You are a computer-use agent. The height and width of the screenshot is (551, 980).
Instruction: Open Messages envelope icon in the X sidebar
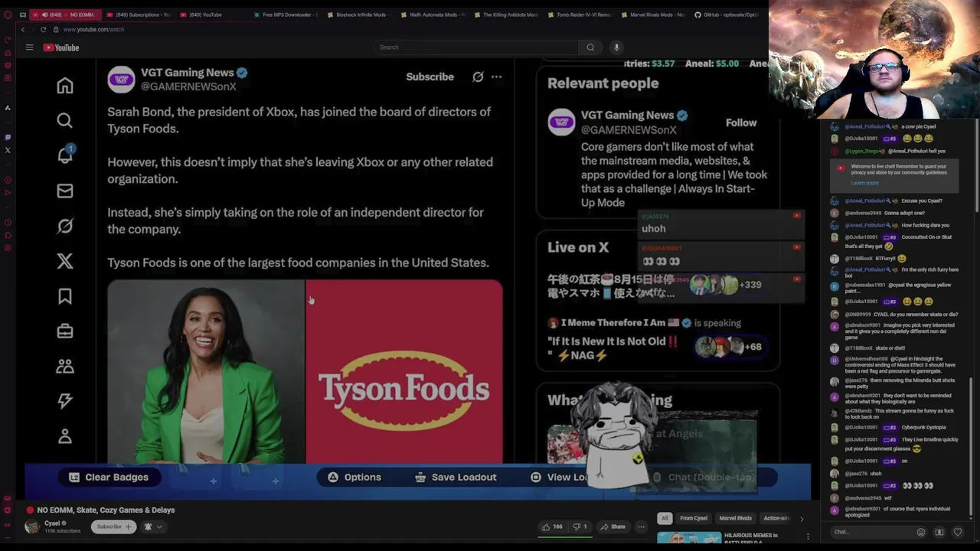tap(65, 191)
